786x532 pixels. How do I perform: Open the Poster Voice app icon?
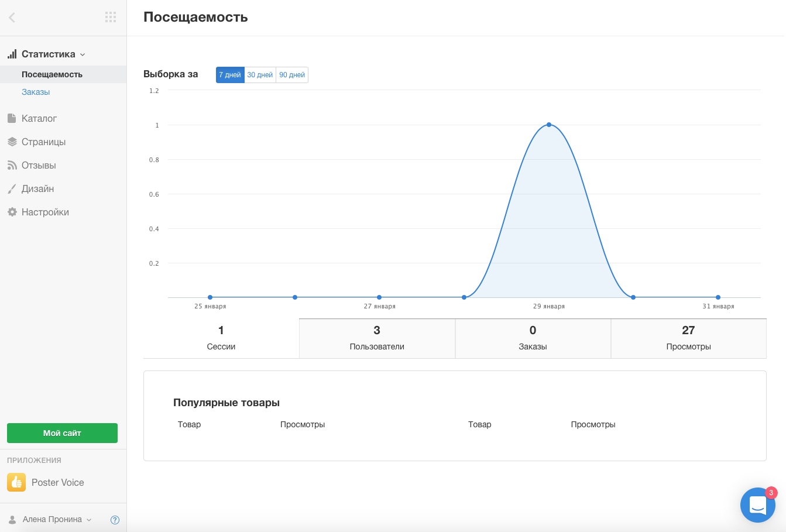[16, 482]
